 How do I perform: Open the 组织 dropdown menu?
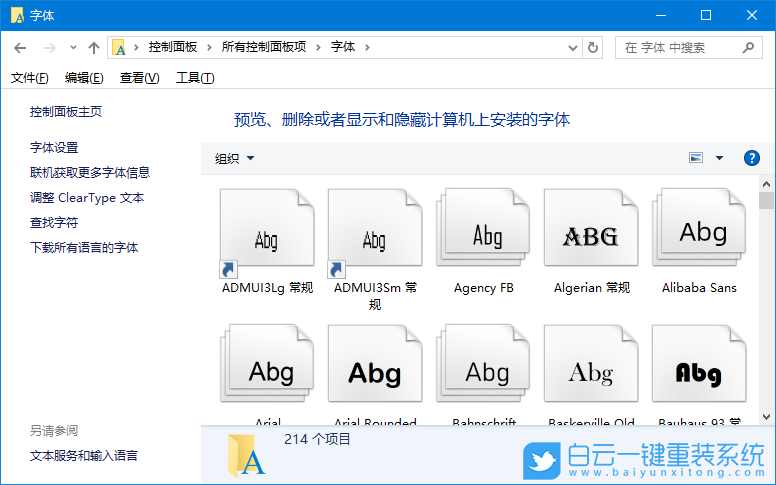pos(235,158)
